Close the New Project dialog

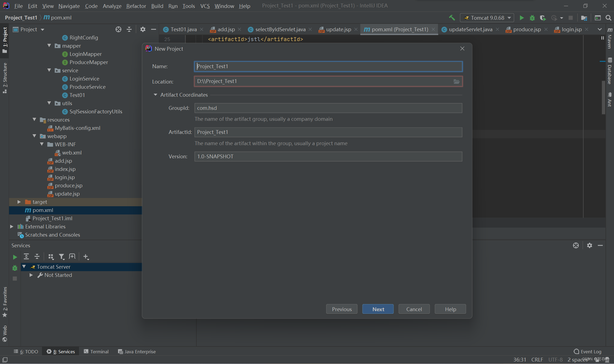click(462, 48)
